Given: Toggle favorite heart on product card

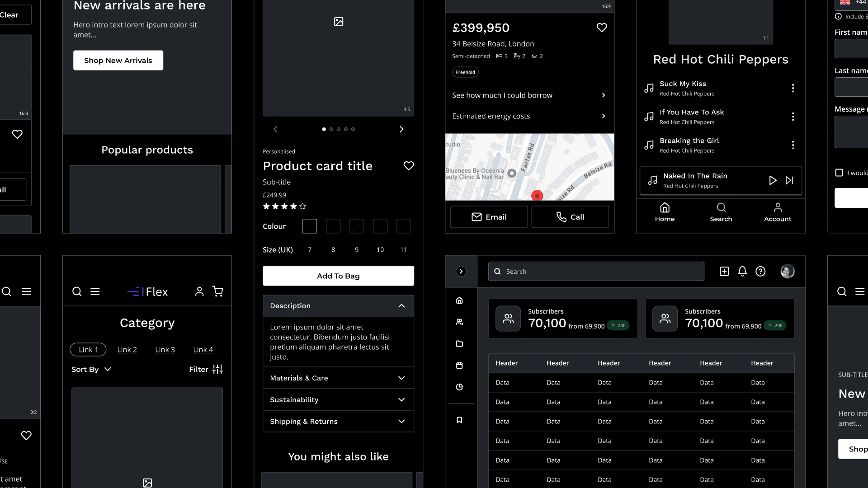Looking at the screenshot, I should pyautogui.click(x=408, y=165).
